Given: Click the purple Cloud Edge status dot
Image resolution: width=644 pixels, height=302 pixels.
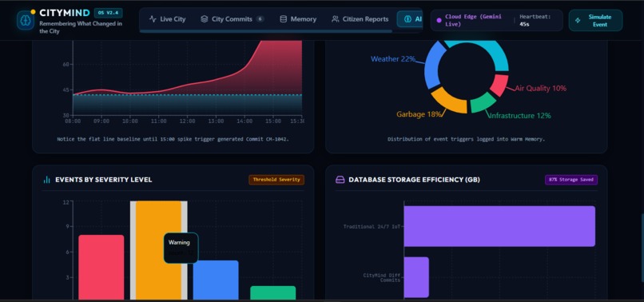Looking at the screenshot, I should [439, 20].
